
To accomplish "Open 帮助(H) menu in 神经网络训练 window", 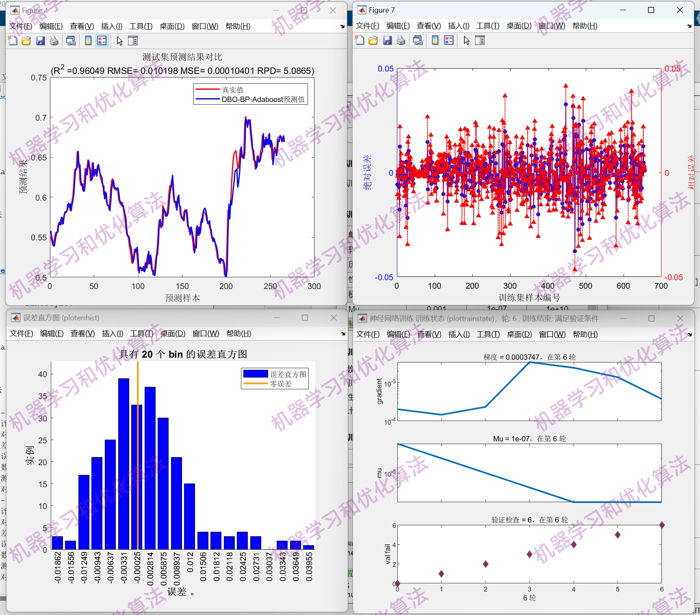I will pyautogui.click(x=585, y=334).
